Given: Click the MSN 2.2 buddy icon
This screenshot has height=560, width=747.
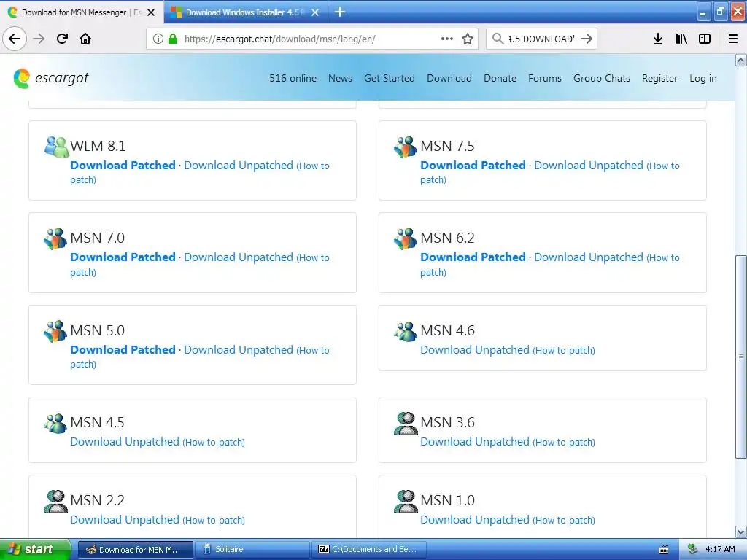Looking at the screenshot, I should point(55,502).
